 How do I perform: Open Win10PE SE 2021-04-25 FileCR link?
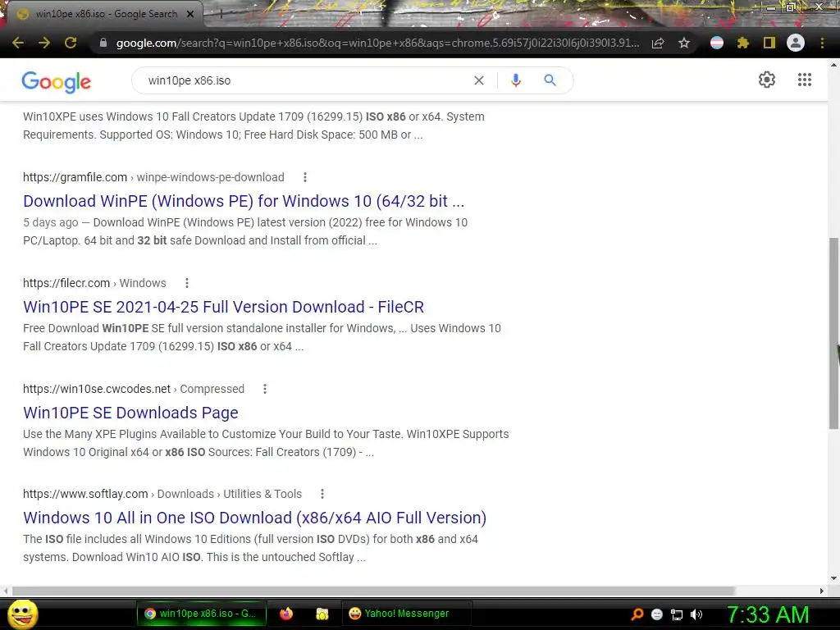(223, 307)
